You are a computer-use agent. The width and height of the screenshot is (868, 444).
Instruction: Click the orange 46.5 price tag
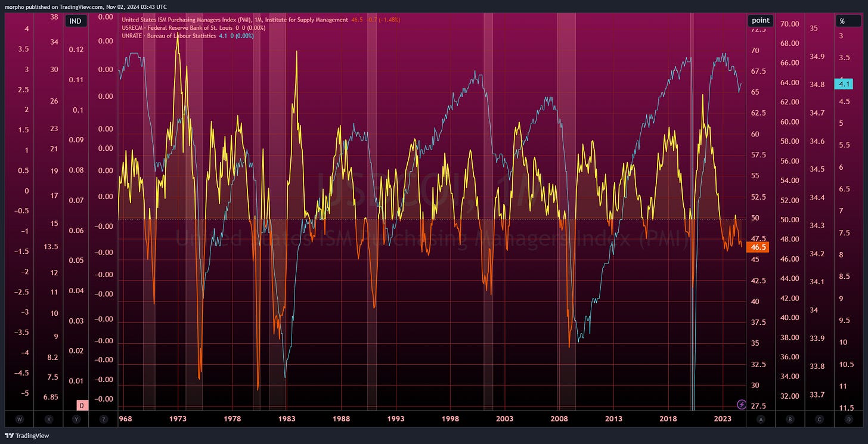coord(759,247)
